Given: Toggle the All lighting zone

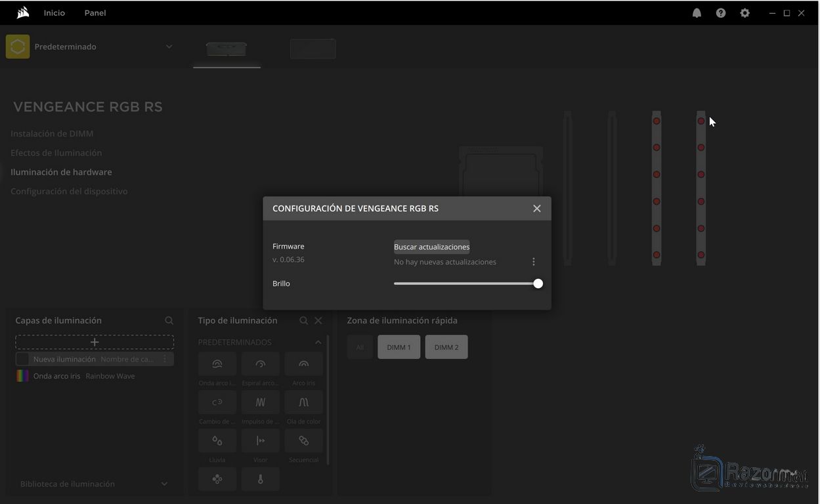Looking at the screenshot, I should point(360,347).
